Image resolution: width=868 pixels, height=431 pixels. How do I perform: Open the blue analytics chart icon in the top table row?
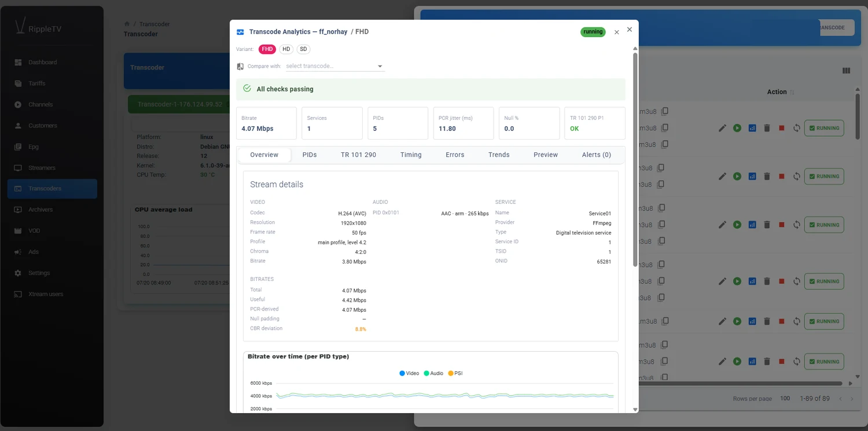coord(752,128)
